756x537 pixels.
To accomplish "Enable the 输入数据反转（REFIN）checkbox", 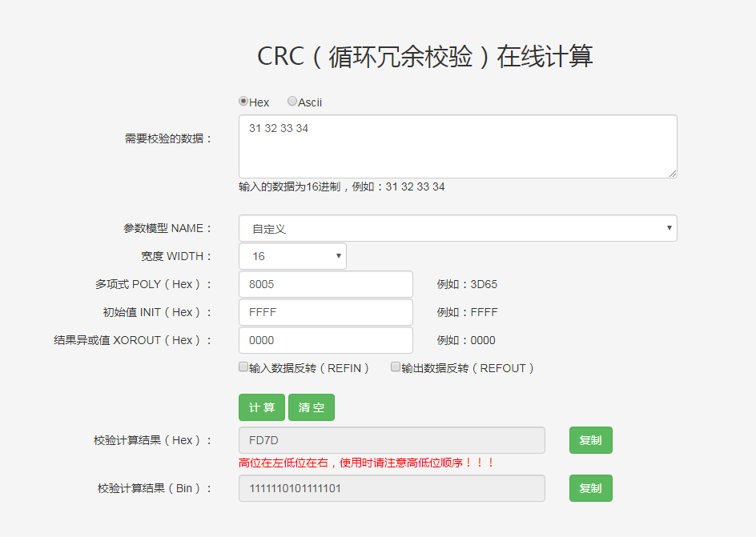I will click(x=243, y=367).
